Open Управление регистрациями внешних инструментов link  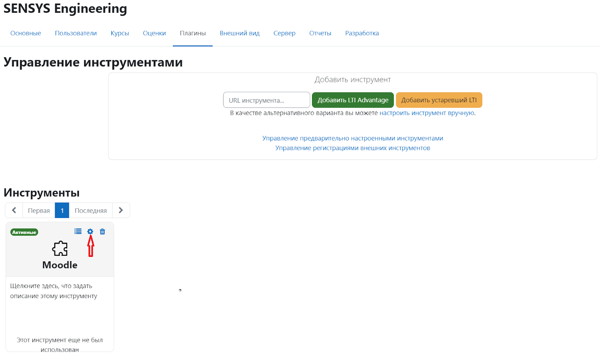pos(352,148)
